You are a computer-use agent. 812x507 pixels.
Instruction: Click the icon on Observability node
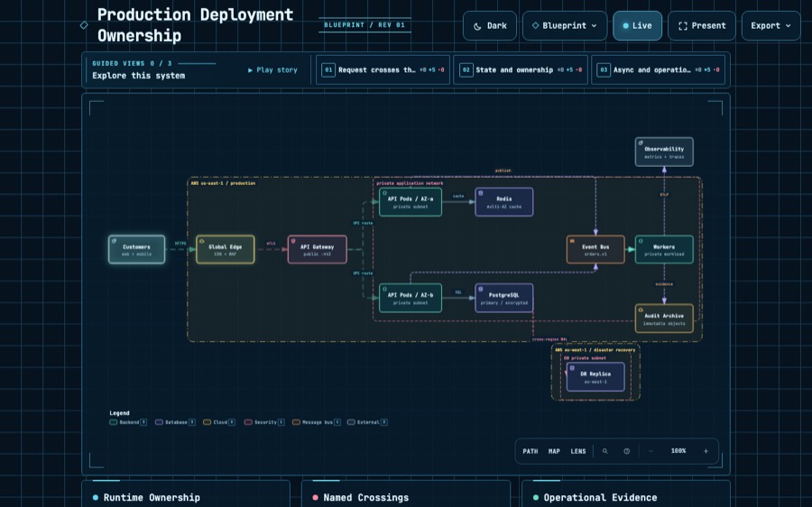(x=641, y=143)
